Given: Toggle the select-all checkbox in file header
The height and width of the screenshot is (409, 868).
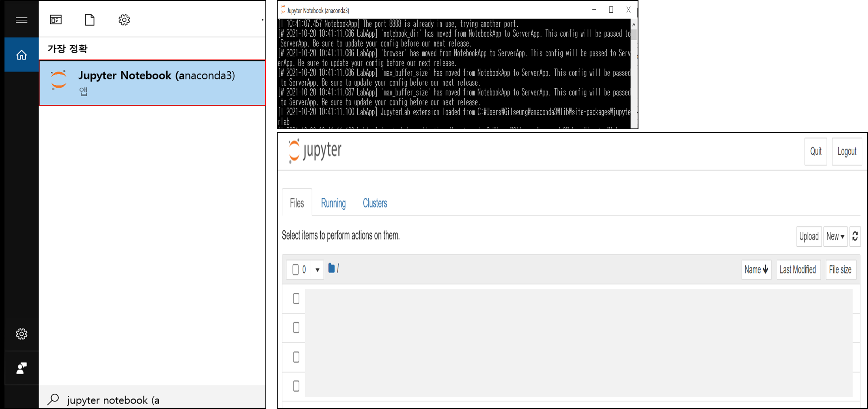Looking at the screenshot, I should pyautogui.click(x=295, y=270).
